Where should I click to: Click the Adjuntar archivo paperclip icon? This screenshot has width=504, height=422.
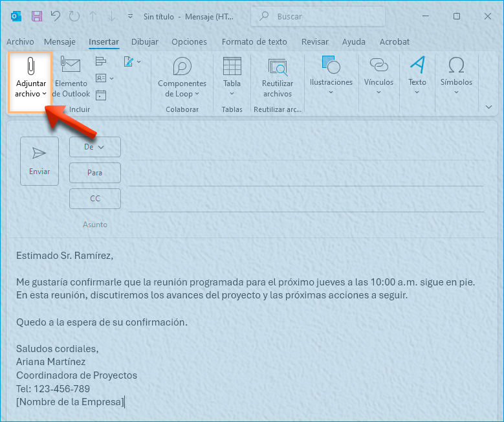click(x=30, y=67)
